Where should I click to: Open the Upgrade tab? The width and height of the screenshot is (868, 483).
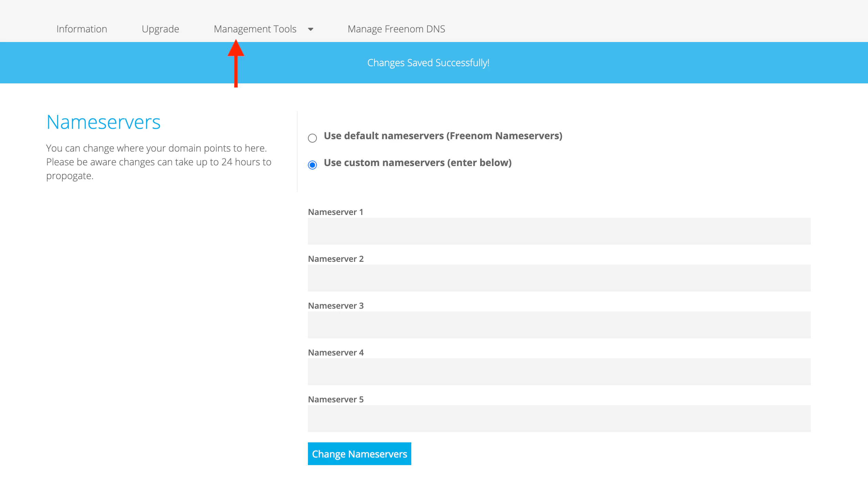(161, 29)
